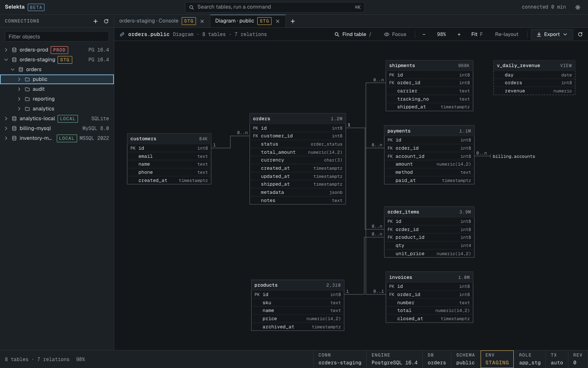Switch to orders-staging Console tab
This screenshot has width=588, height=368.
pyautogui.click(x=162, y=21)
